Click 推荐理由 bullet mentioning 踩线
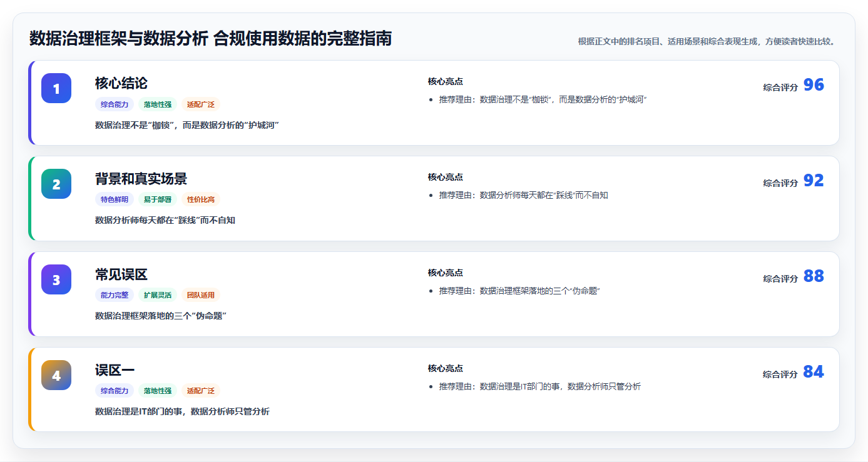868x462 pixels. pos(524,196)
